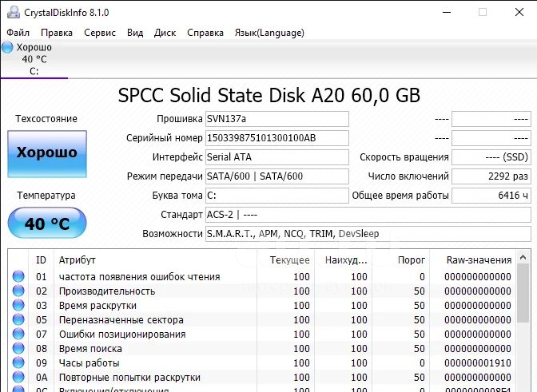Click the Текущее column header
Image resolution: width=537 pixels, height=392 pixels.
coord(285,260)
